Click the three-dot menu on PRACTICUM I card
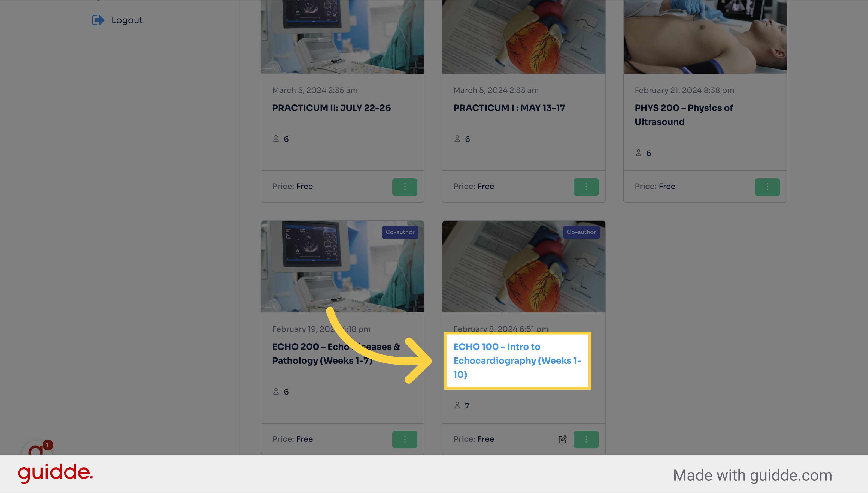Screen dimensions: 868x493 click(586, 186)
